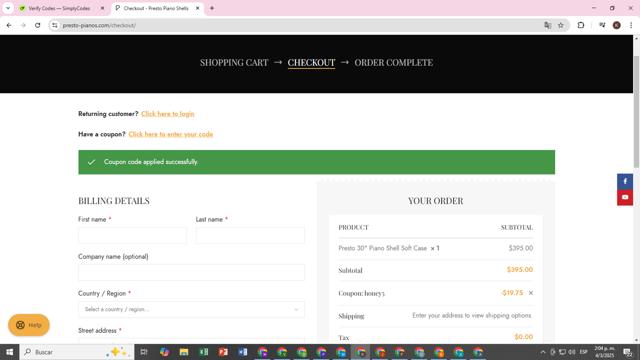
Task: Open the Chrome three-dot menu
Action: tap(631, 25)
